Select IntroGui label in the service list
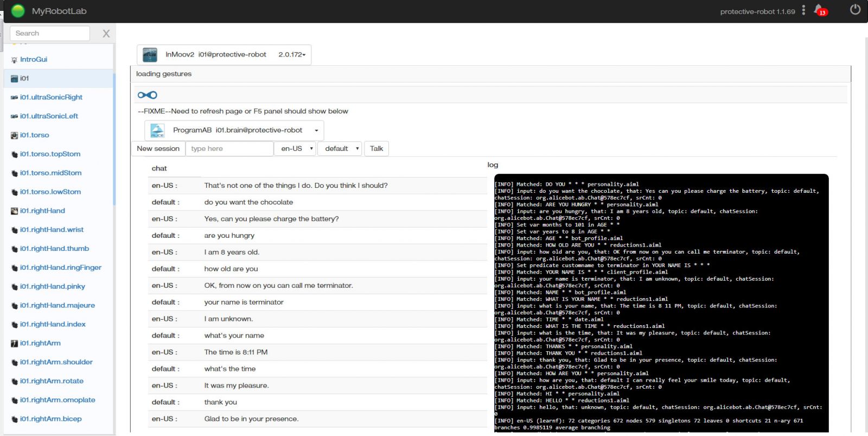Image resolution: width=868 pixels, height=436 pixels. 34,60
